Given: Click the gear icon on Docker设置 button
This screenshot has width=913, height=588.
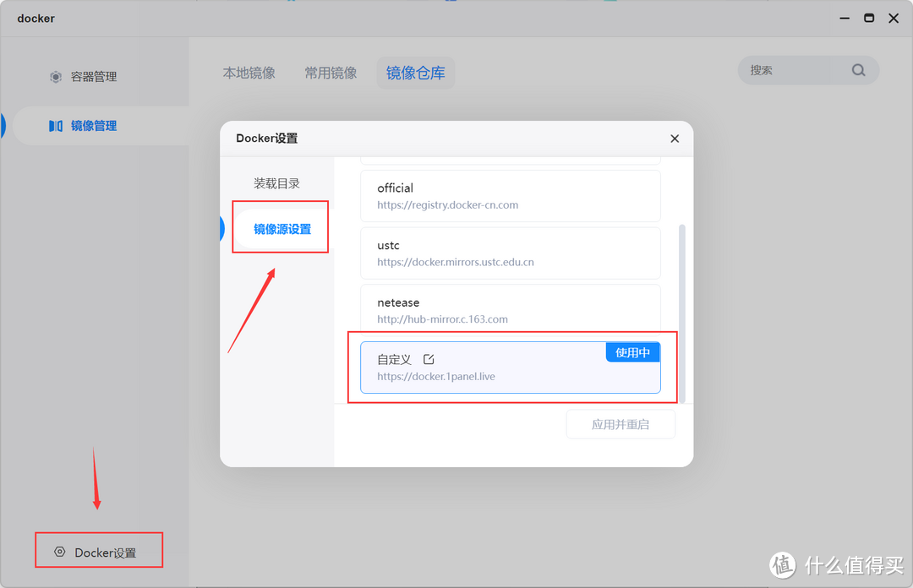Looking at the screenshot, I should click(58, 550).
